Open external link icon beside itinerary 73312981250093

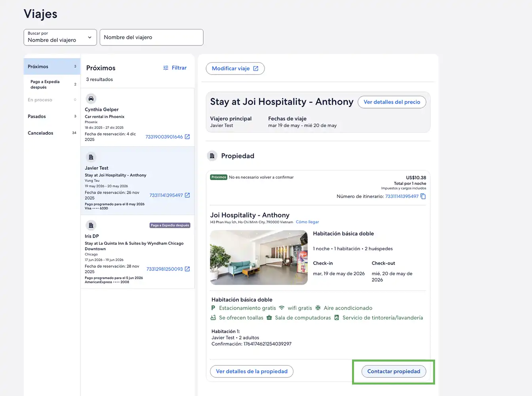187,269
